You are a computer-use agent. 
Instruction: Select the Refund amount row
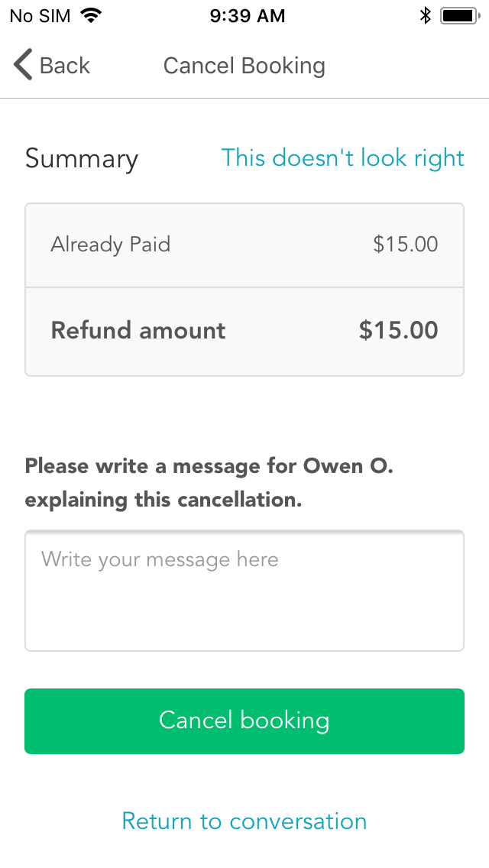244,330
